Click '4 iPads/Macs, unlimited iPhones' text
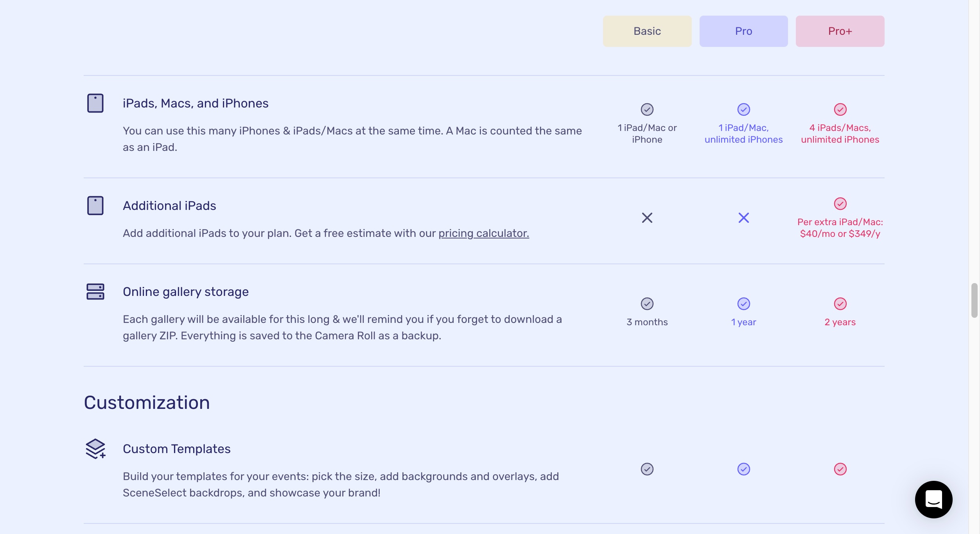 [840, 134]
